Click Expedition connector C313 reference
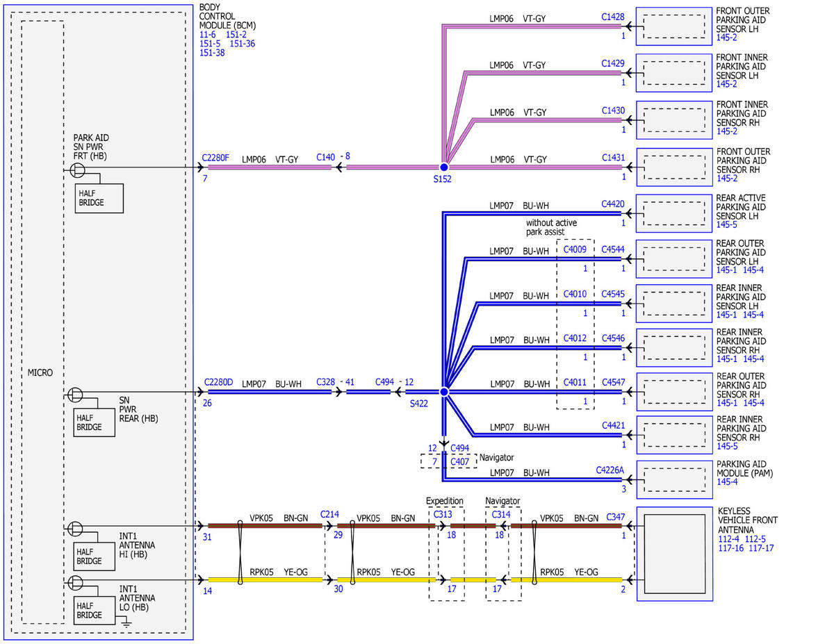The image size is (834, 644). coord(442,515)
